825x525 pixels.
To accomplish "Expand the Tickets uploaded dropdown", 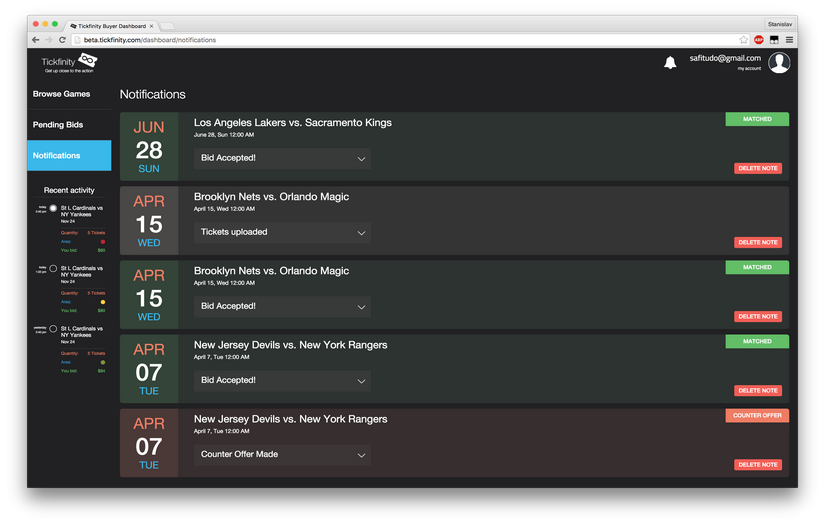I will (282, 233).
